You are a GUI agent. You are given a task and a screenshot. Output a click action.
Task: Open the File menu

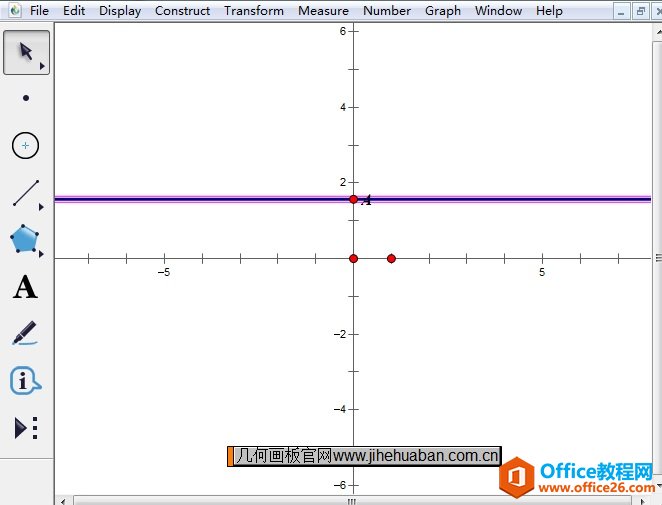coord(39,11)
